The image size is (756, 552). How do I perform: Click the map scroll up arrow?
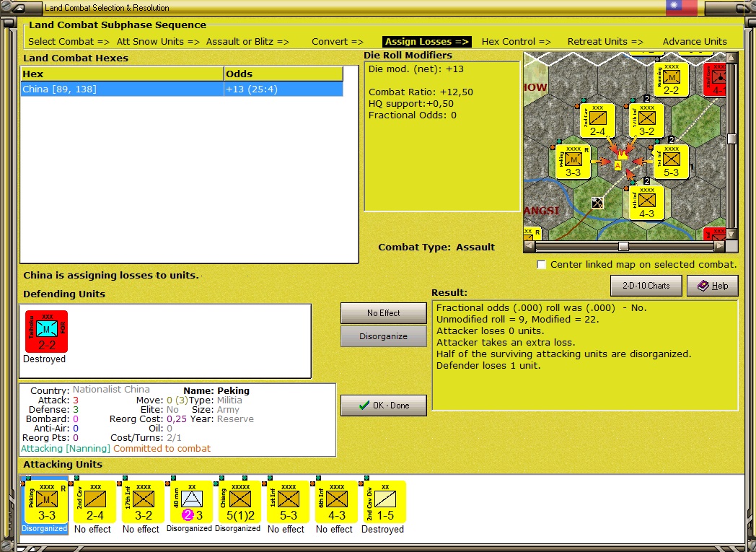pyautogui.click(x=731, y=58)
